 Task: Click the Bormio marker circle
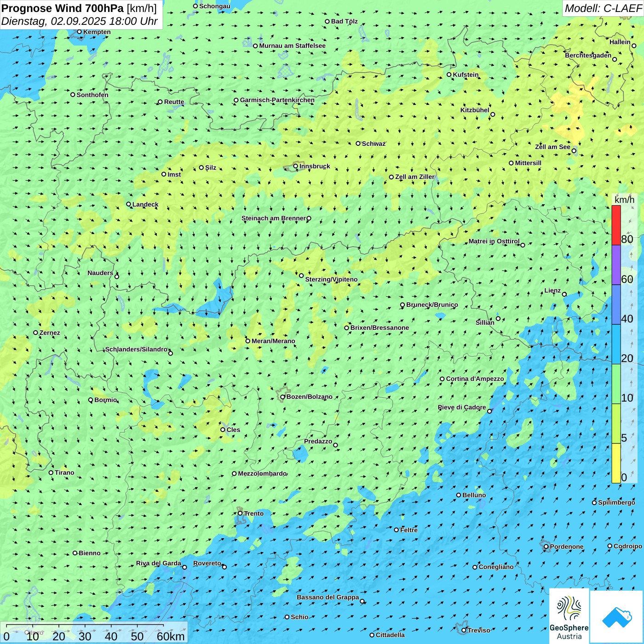click(x=91, y=400)
